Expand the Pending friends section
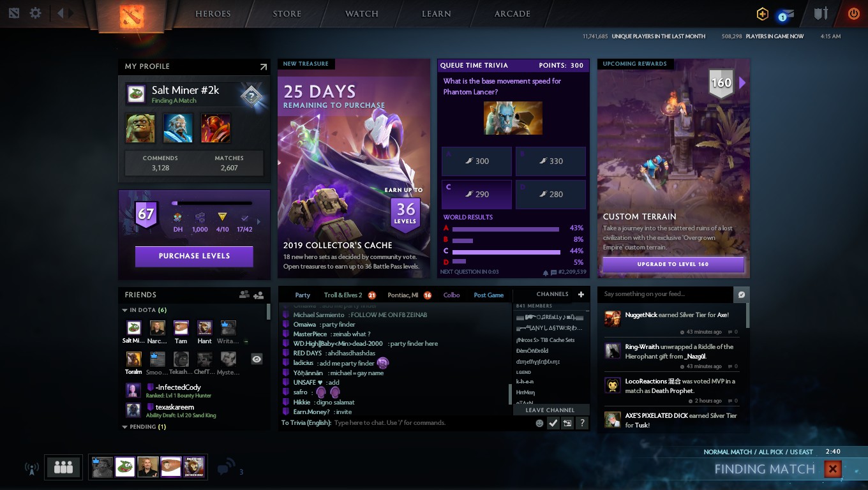Image resolution: width=868 pixels, height=490 pixels. tap(124, 427)
